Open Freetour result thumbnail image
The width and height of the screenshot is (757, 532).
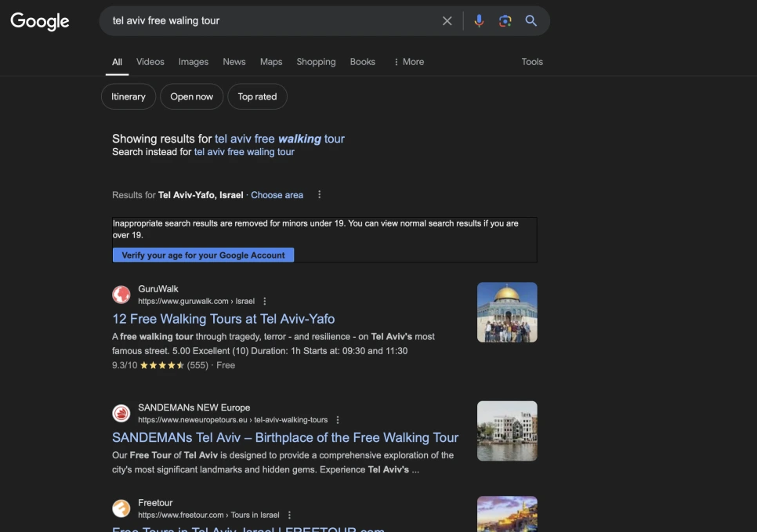[507, 514]
